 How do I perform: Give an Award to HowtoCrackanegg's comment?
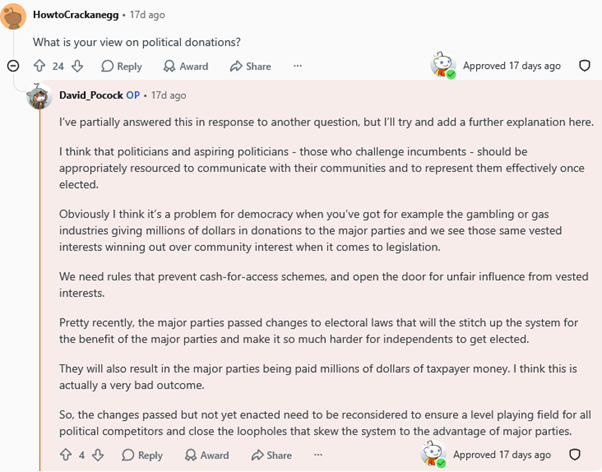click(x=186, y=66)
